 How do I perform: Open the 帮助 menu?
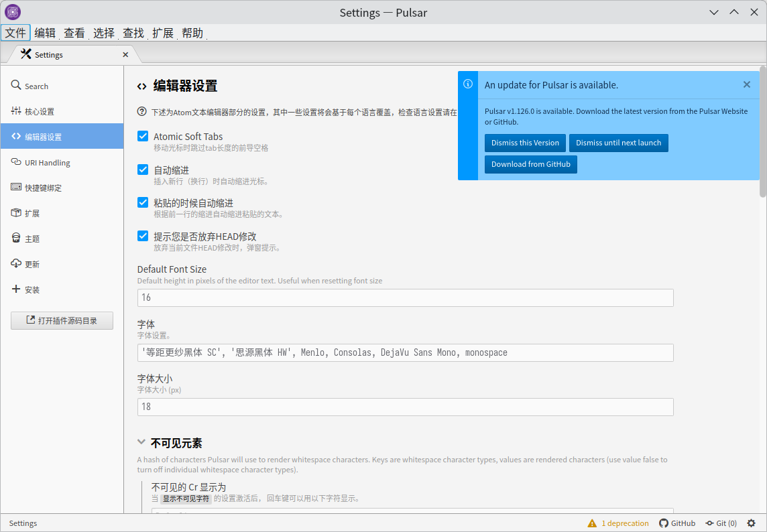(x=192, y=33)
